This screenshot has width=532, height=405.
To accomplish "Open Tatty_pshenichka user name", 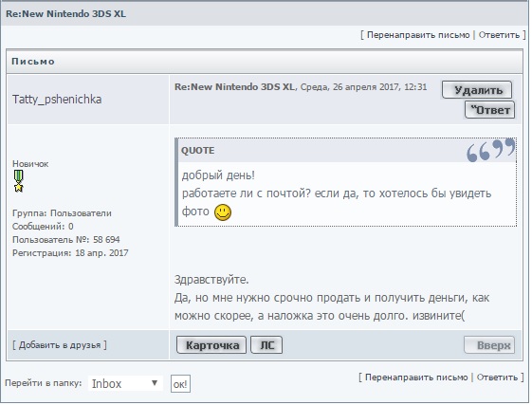I will coord(57,100).
